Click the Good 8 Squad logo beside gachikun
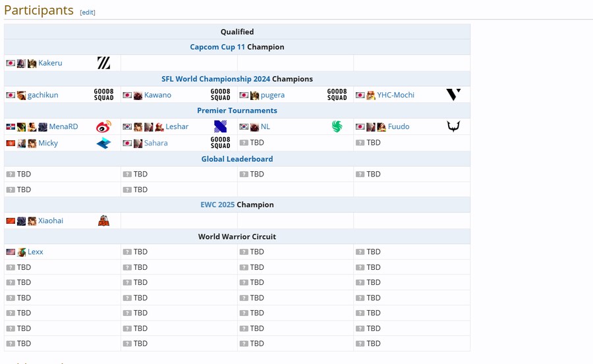The image size is (593, 364). click(103, 95)
